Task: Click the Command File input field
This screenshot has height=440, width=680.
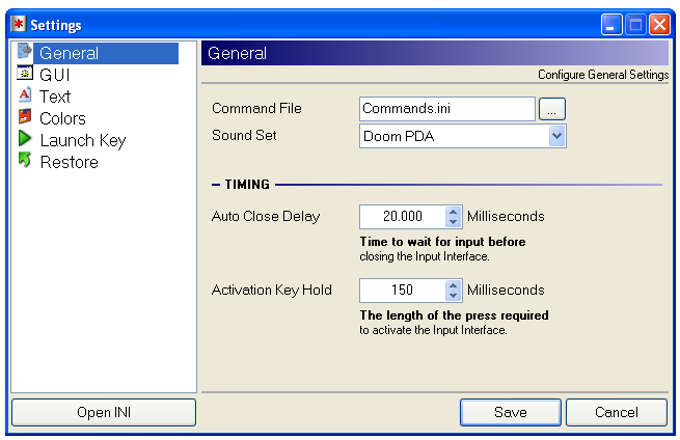Action: pos(447,109)
